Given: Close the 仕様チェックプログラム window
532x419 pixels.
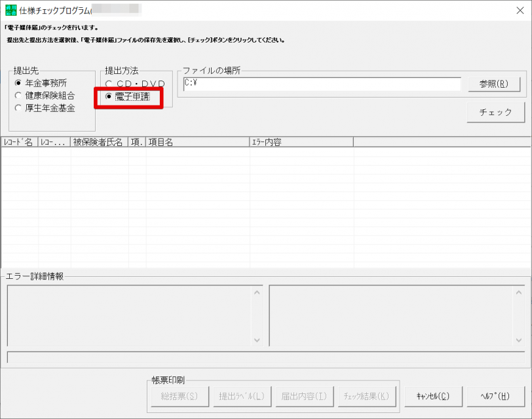Looking at the screenshot, I should [x=520, y=10].
